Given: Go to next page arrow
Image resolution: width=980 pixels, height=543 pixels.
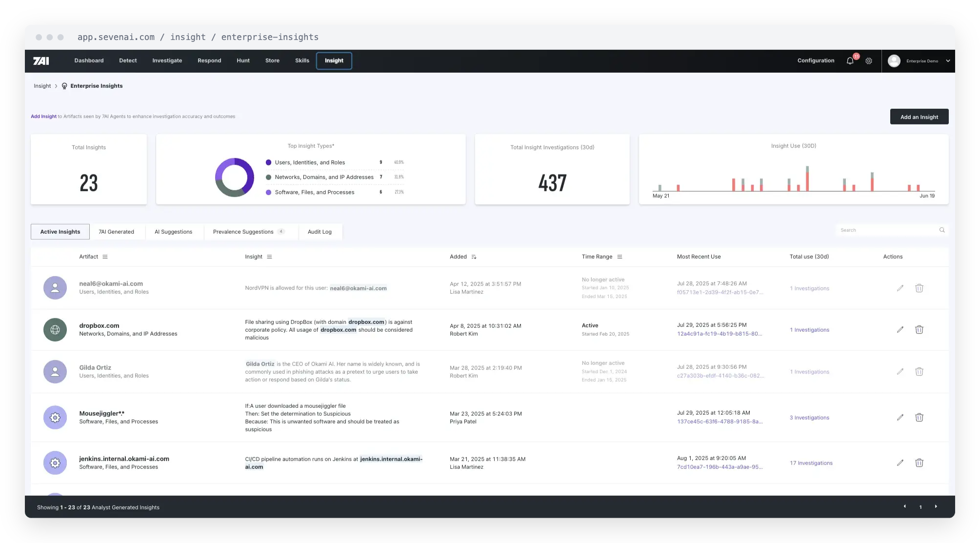Looking at the screenshot, I should click(936, 507).
